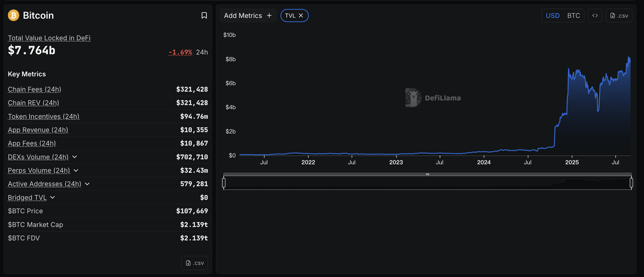The height and width of the screenshot is (277, 644).
Task: Switch chart denomination to USD
Action: coord(552,16)
